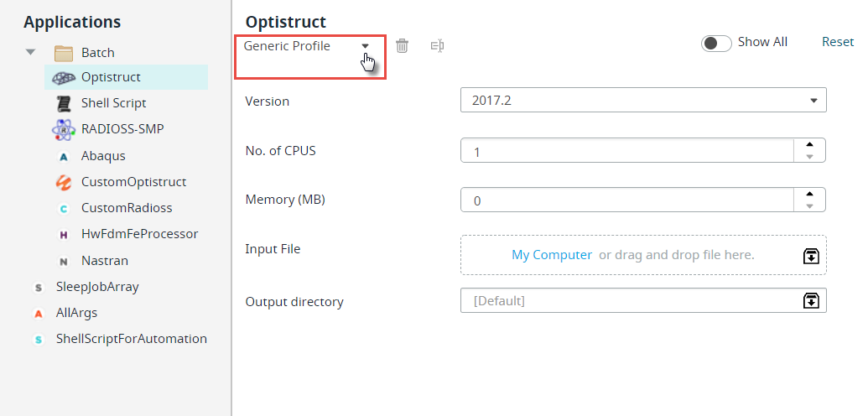
Task: Increase the No. of CPUS value
Action: pyautogui.click(x=810, y=144)
